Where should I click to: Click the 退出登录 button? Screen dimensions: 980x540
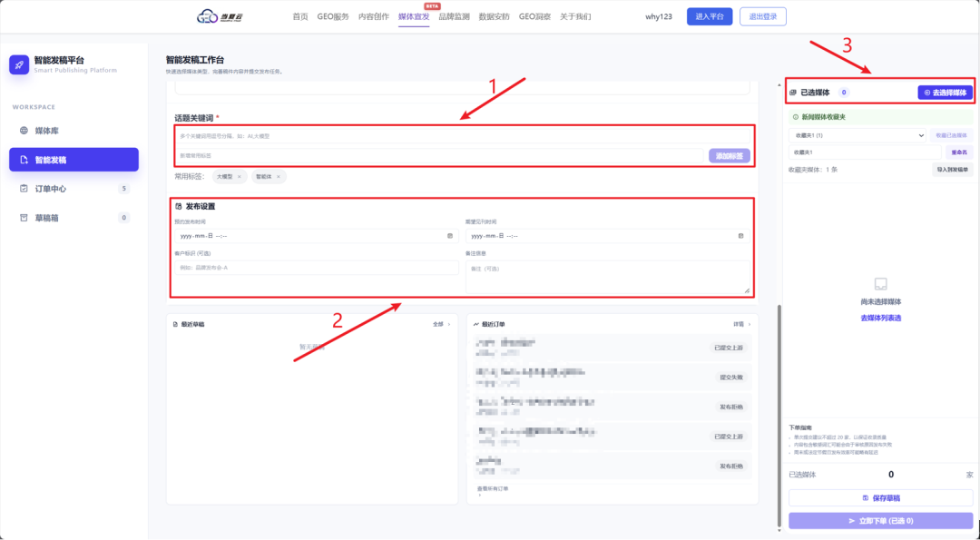click(763, 17)
